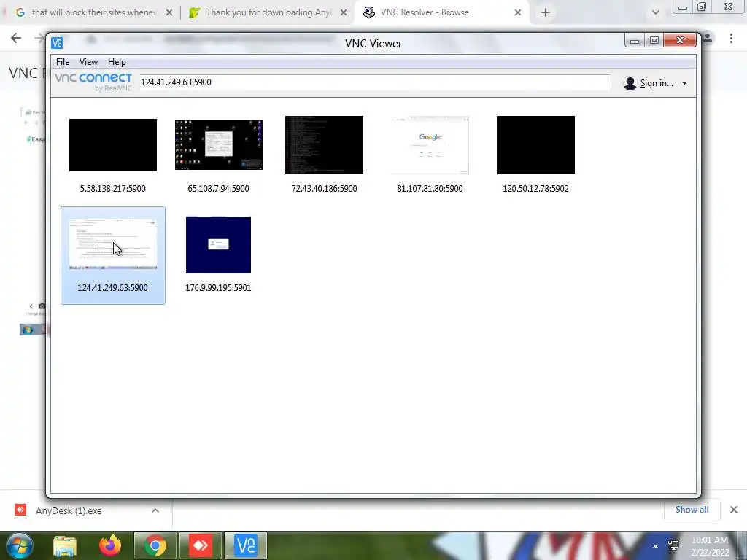Select the 5.58.138.217:5900 connection thumbnail
This screenshot has width=747, height=560.
(113, 145)
